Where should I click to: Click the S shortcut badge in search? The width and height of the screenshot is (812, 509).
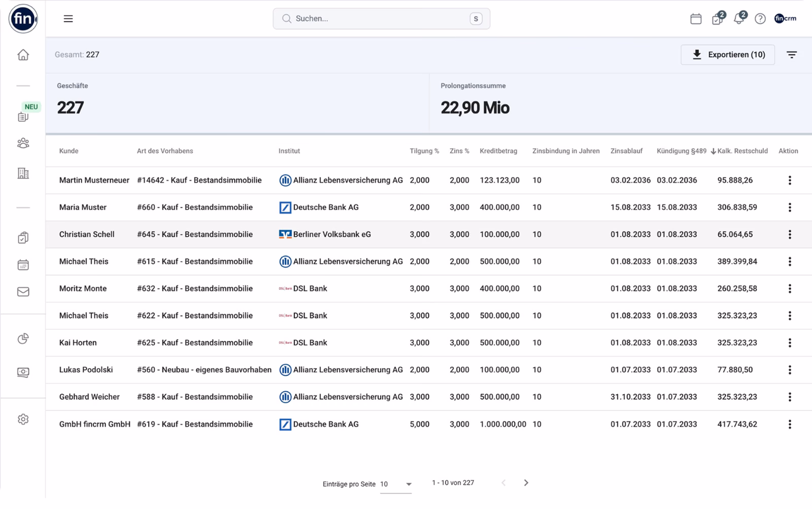point(476,19)
